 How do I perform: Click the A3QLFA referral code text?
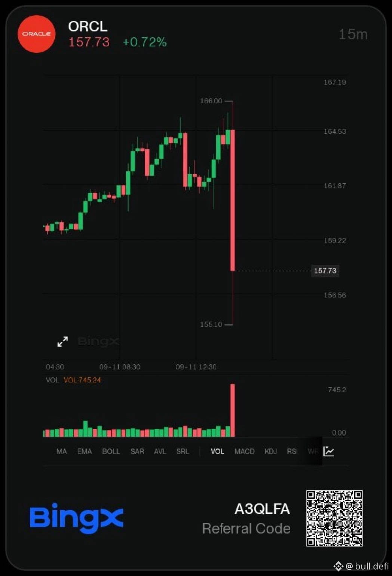click(x=262, y=509)
